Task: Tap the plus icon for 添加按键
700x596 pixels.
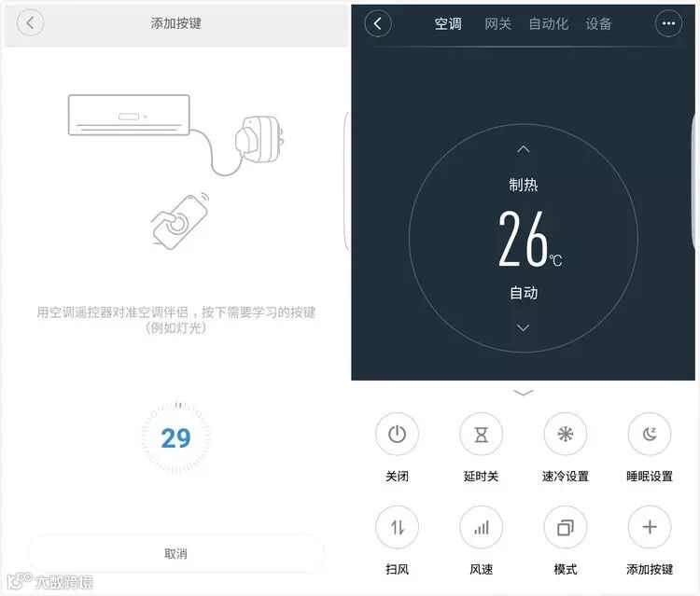Action: (x=650, y=527)
